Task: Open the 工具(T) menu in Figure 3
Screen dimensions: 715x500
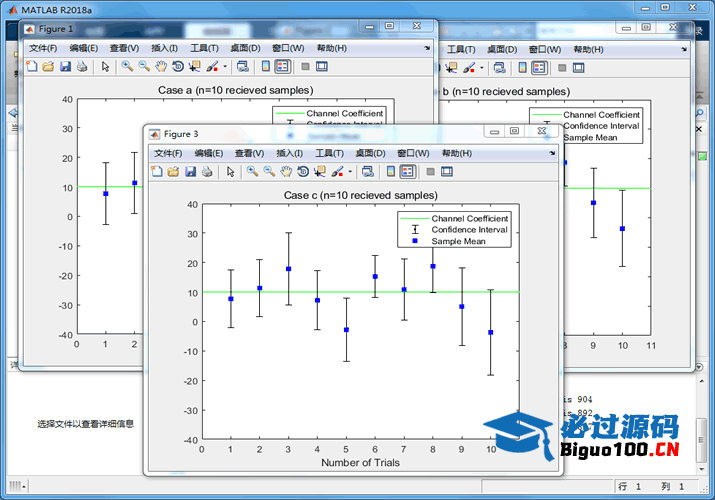Action: point(329,153)
